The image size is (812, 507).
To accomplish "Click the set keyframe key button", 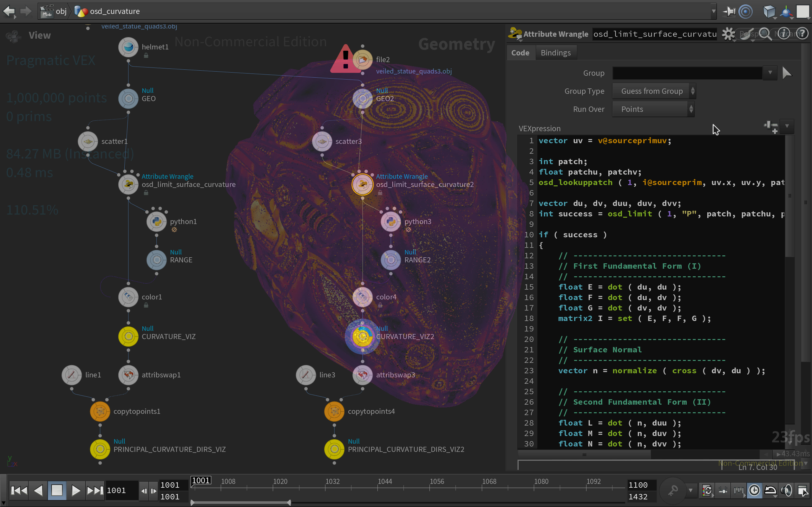I will (x=673, y=490).
